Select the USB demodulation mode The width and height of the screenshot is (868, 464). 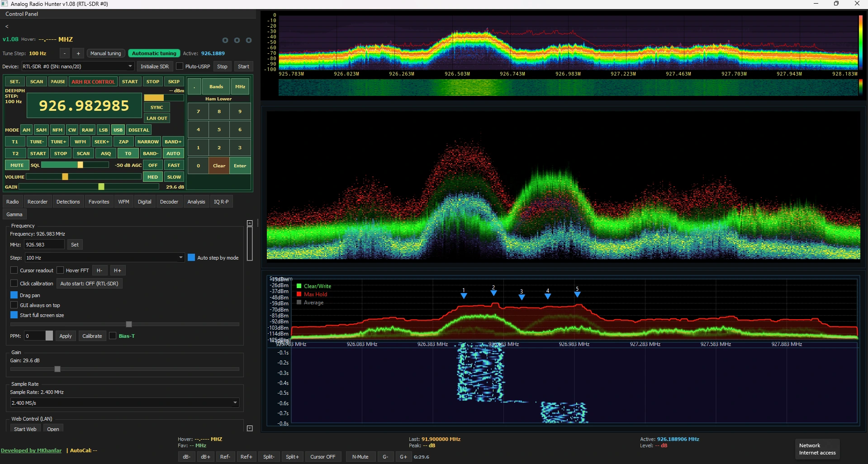pyautogui.click(x=118, y=130)
